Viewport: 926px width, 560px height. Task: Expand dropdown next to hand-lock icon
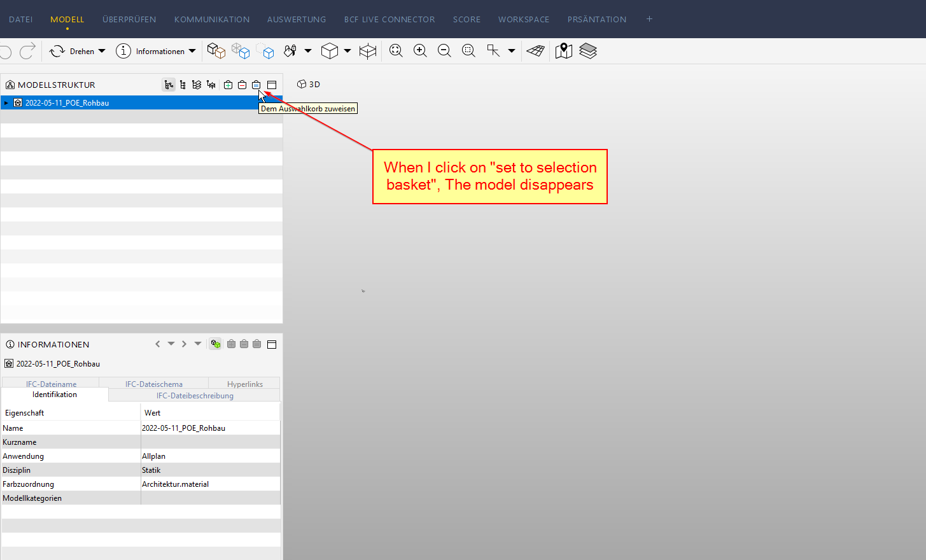coord(308,51)
